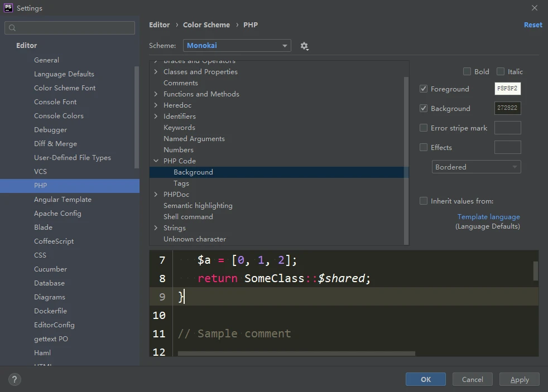
Task: Click the help question mark icon
Action: [15, 379]
